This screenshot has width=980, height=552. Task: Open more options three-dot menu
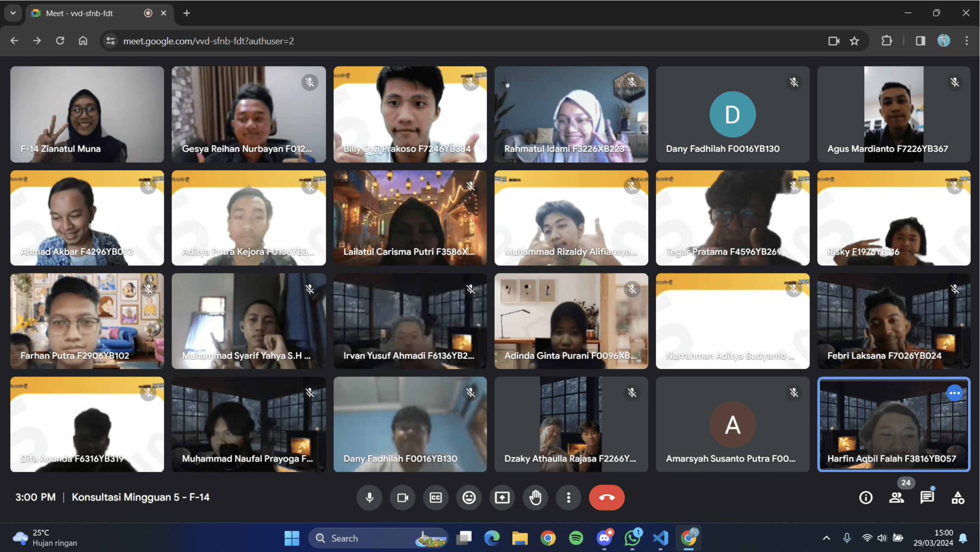tap(568, 498)
